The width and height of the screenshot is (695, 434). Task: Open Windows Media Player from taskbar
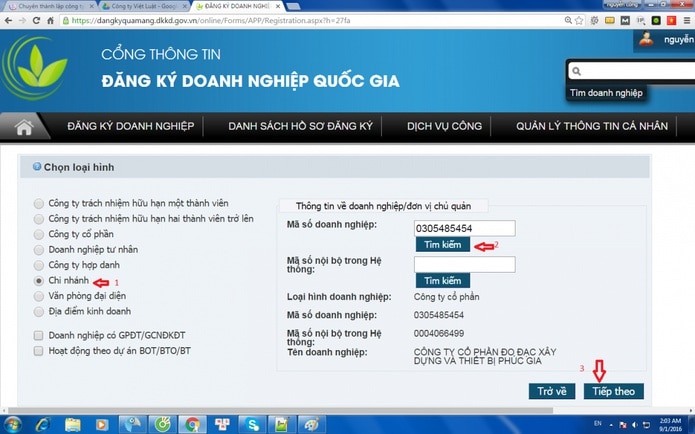point(102,425)
